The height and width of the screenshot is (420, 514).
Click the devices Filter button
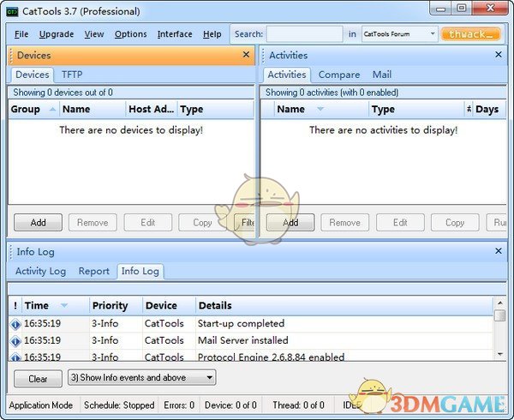click(x=244, y=223)
